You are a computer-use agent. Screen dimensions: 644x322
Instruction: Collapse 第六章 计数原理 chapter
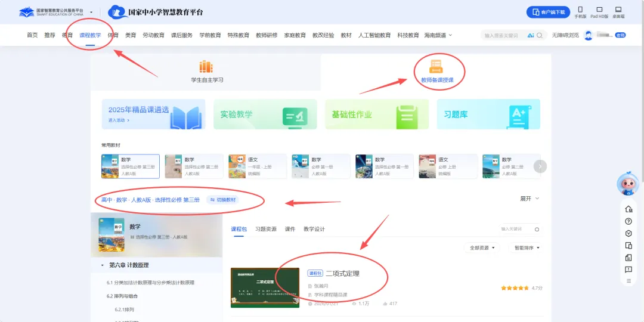[103, 265]
